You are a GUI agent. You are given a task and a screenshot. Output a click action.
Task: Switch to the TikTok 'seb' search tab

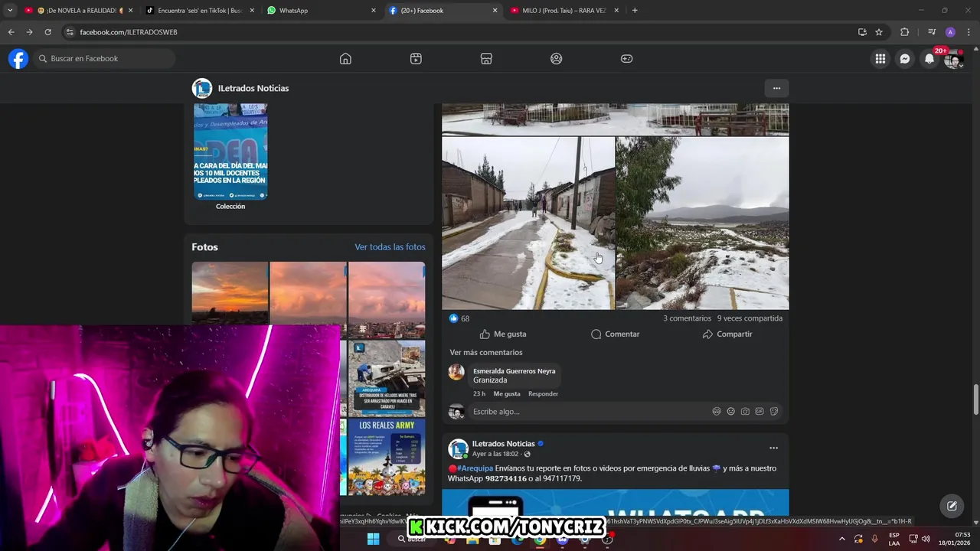200,11
